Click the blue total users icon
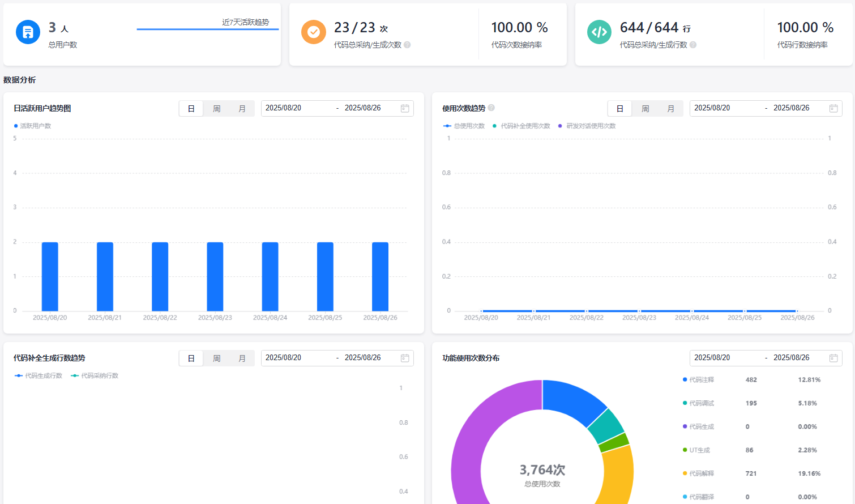This screenshot has width=855, height=504. pos(28,32)
